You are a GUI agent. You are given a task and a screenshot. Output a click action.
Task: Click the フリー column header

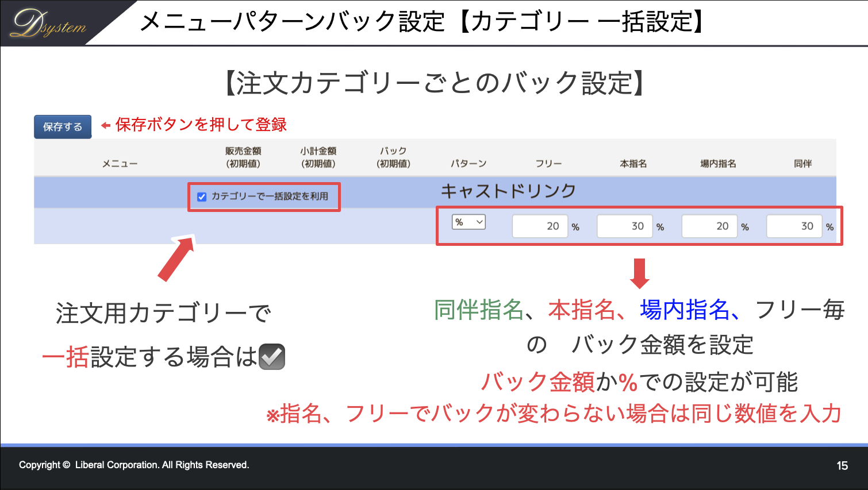click(548, 164)
